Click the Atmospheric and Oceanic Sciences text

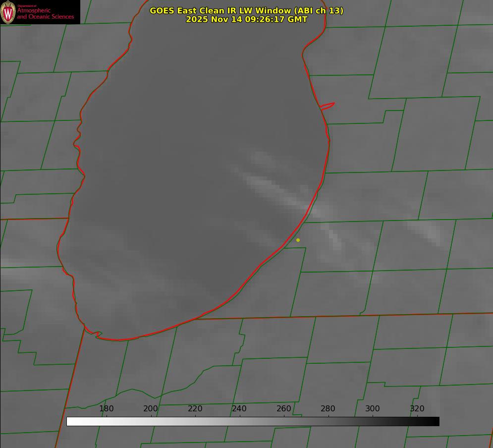(x=45, y=13)
